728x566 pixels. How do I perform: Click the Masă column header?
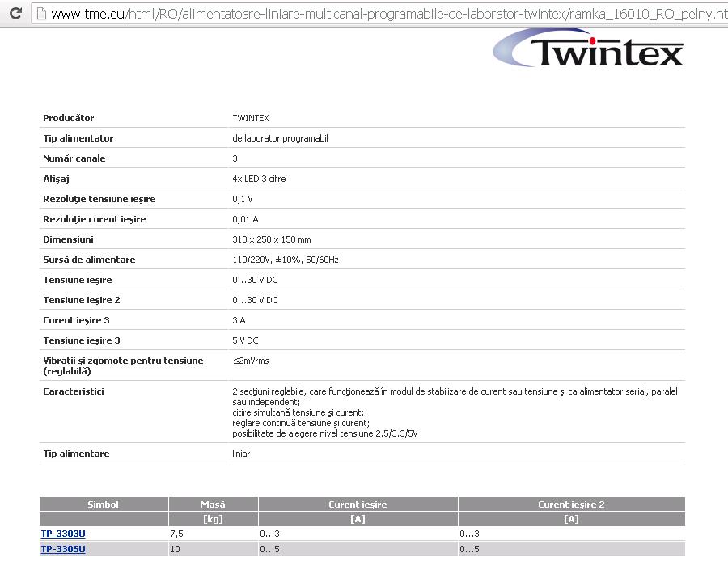213,505
